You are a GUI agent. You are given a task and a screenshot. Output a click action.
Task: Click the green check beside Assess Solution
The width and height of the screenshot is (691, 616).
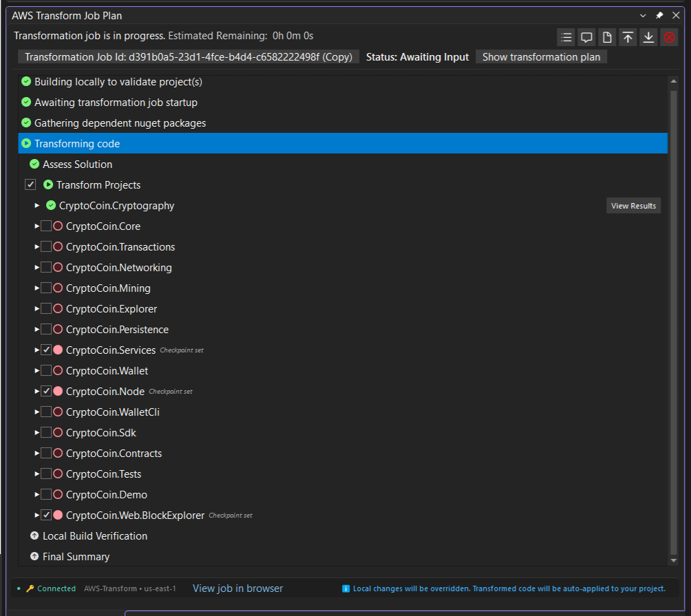pos(34,164)
